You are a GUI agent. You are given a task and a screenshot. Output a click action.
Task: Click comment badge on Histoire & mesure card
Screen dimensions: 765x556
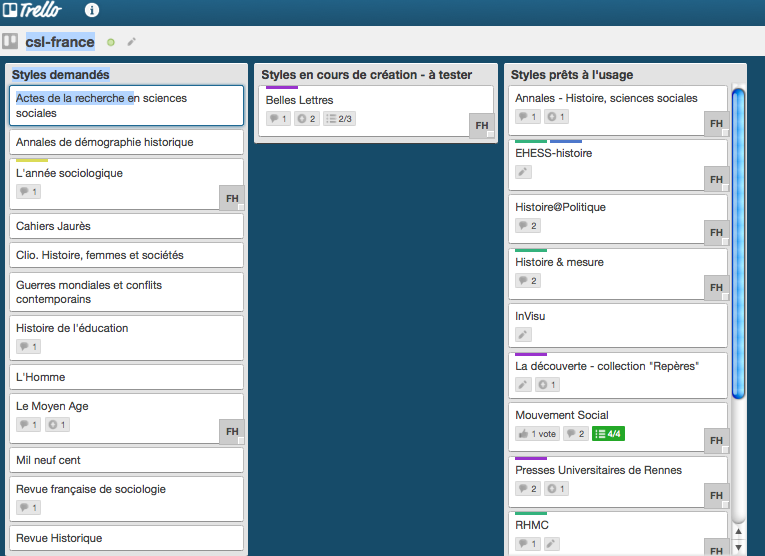[x=528, y=281]
